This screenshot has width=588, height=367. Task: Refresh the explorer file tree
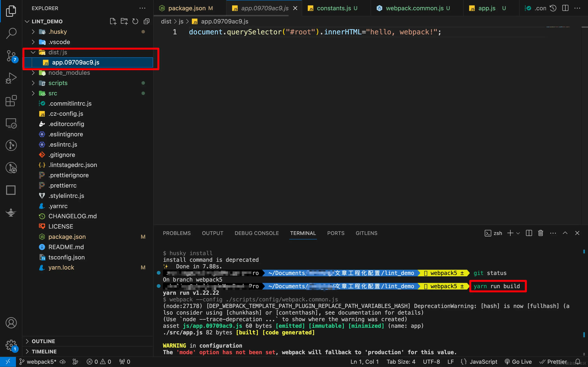tap(135, 21)
